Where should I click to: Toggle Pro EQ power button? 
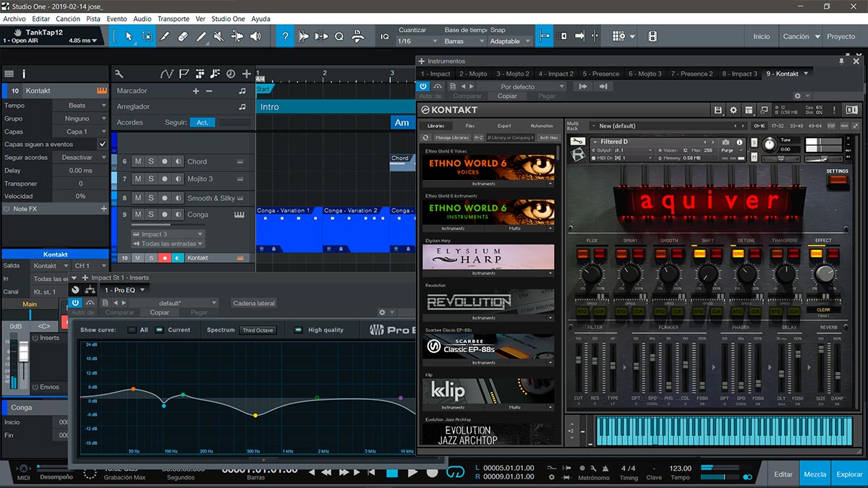75,302
